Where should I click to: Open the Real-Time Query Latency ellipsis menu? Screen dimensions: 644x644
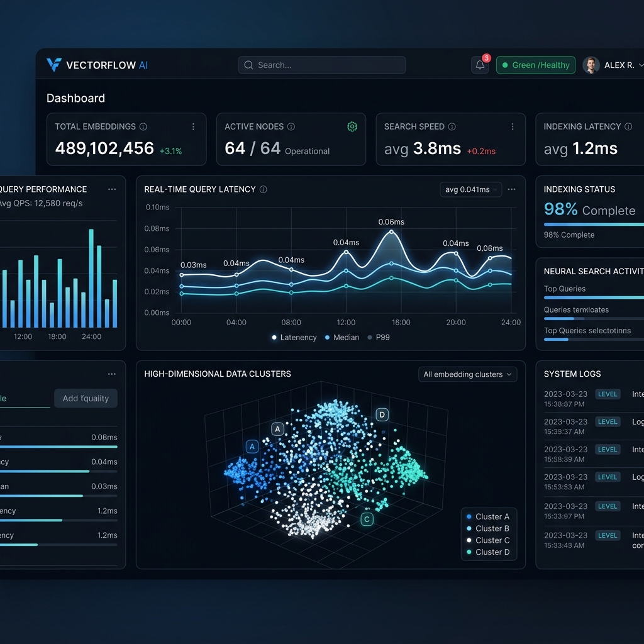tap(511, 189)
